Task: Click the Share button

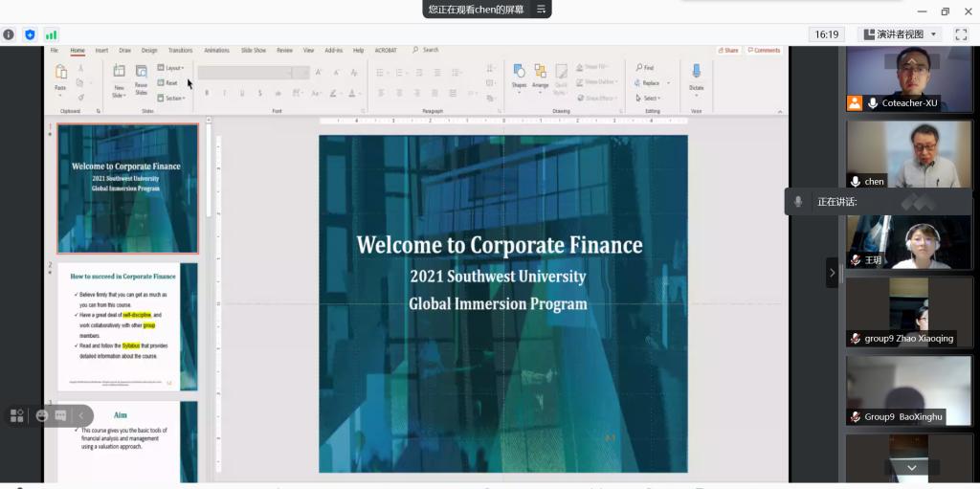Action: [x=728, y=50]
